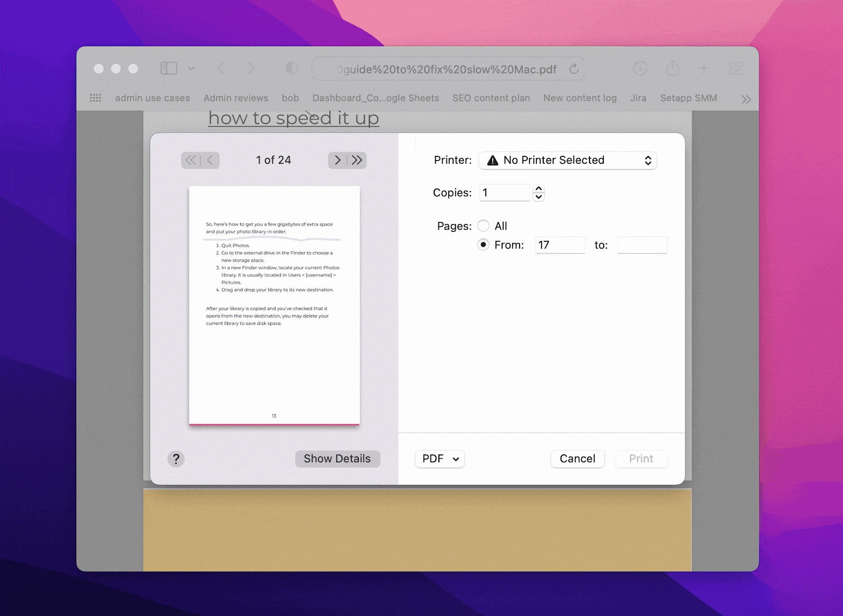Screen dimensions: 843x616
Task: Open the PDF options dropdown
Action: [440, 459]
